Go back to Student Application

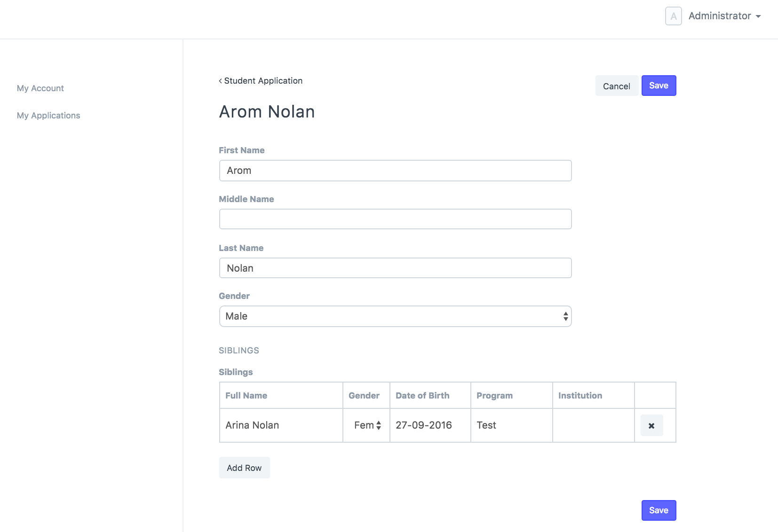pyautogui.click(x=262, y=80)
